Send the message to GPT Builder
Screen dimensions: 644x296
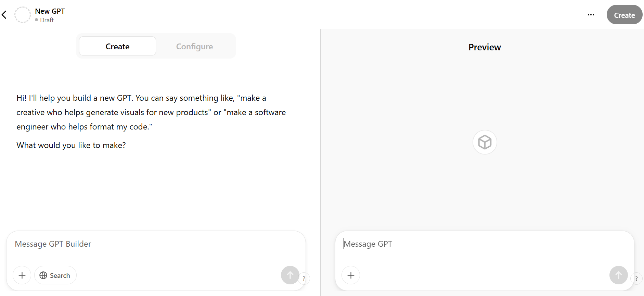[290, 275]
